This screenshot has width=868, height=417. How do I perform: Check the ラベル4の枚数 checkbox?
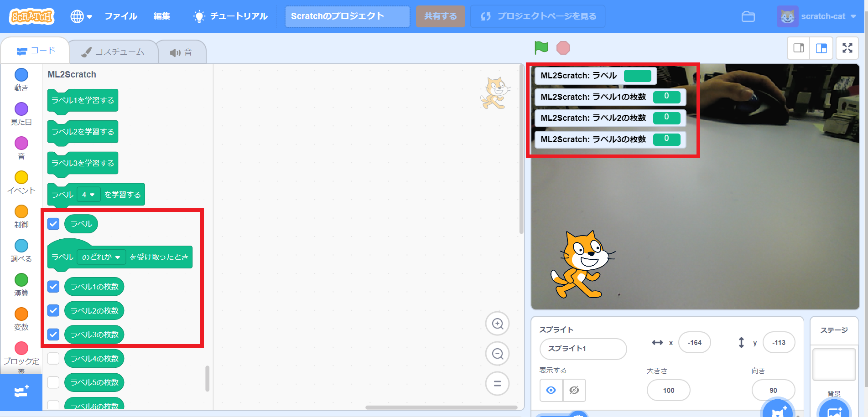coord(53,358)
